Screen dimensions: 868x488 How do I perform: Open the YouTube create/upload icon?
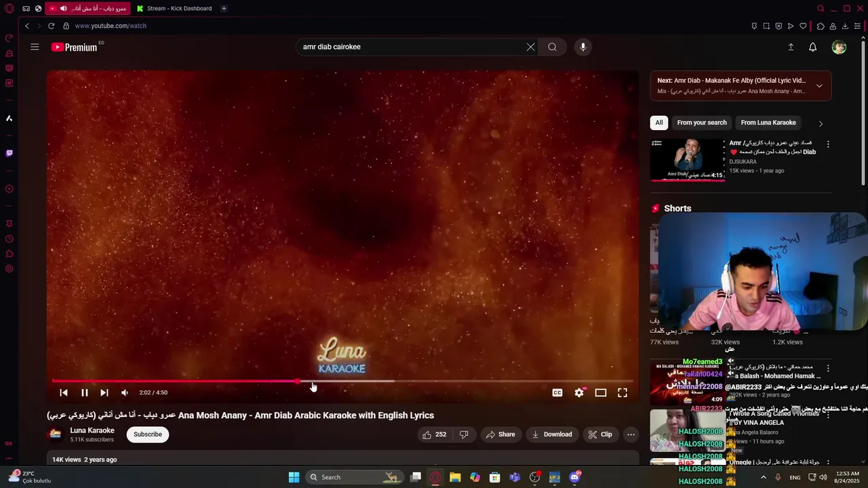(x=791, y=47)
